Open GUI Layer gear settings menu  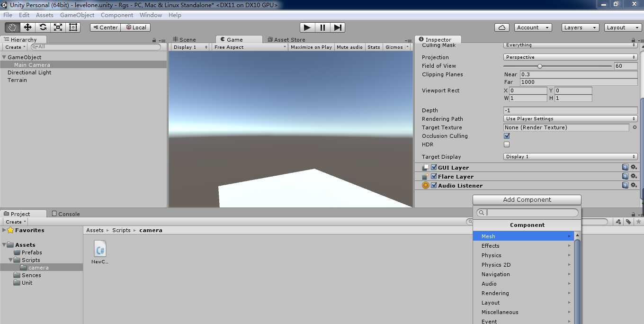634,167
